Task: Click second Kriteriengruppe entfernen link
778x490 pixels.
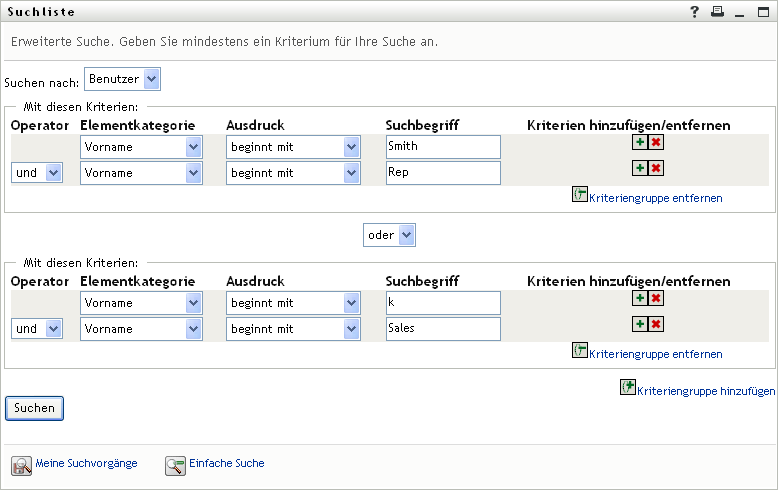Action: point(655,354)
